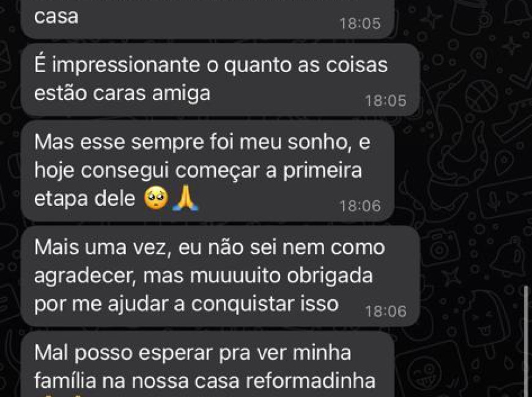532x397 pixels.
Task: Click the word 'agradecer' in the message
Action: 83,277
